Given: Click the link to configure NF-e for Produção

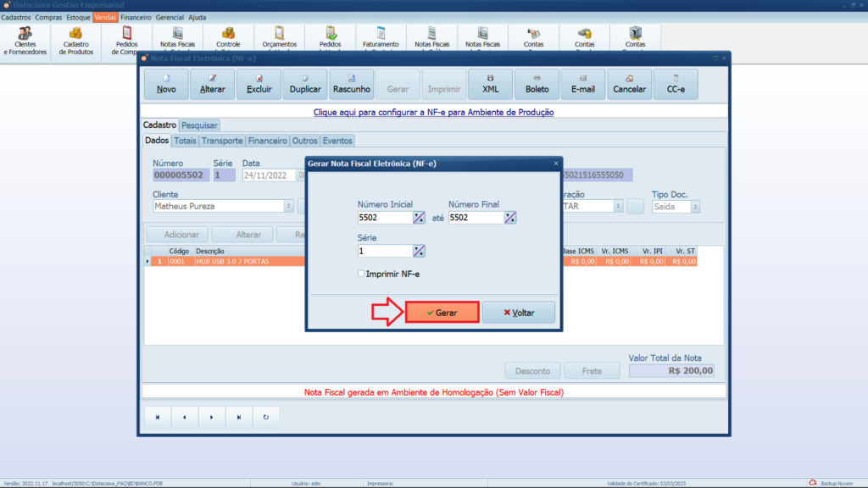Looking at the screenshot, I should [433, 112].
